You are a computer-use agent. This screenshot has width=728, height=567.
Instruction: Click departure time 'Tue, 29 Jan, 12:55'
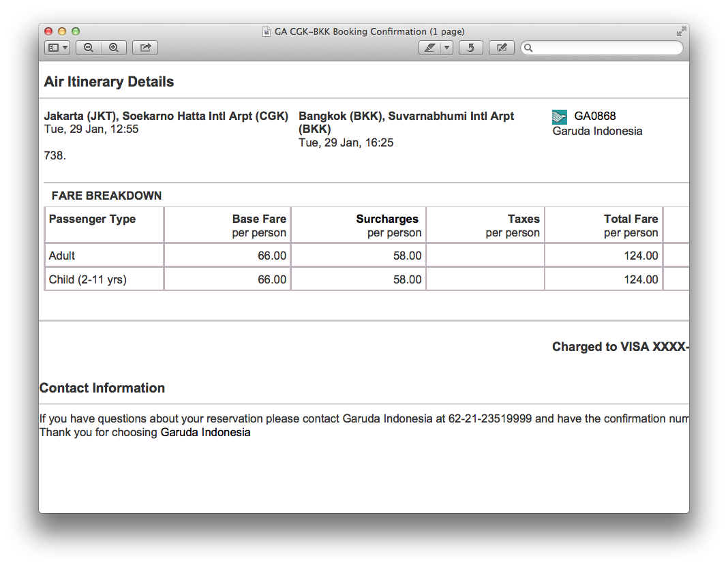pos(91,129)
